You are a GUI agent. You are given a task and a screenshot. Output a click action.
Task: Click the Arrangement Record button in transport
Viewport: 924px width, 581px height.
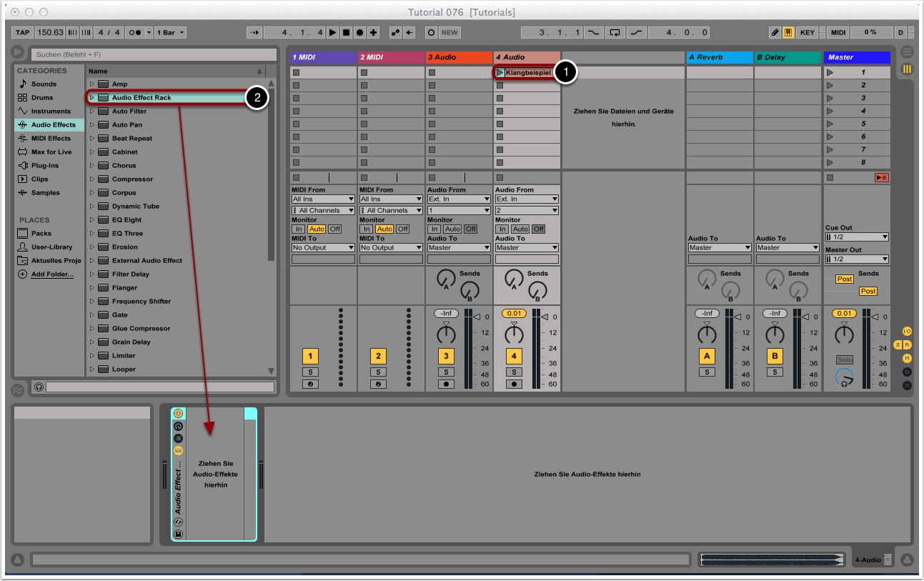(359, 32)
